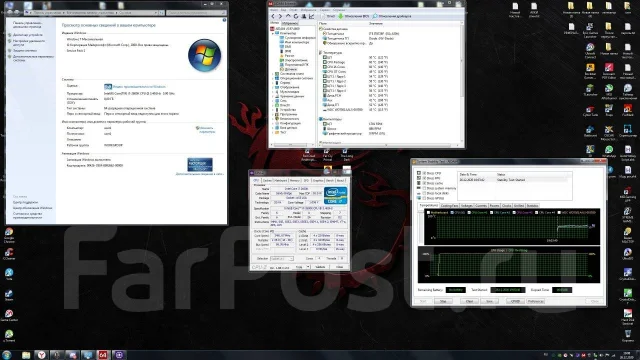
Task: Expand the Motherboard node in AIDA64 tree
Action: pyautogui.click(x=273, y=73)
